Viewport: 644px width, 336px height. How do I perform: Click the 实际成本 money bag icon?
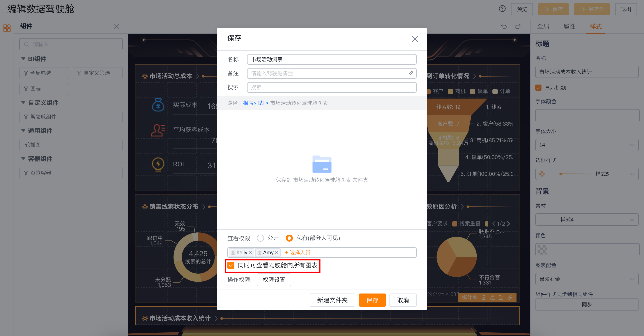(x=158, y=105)
